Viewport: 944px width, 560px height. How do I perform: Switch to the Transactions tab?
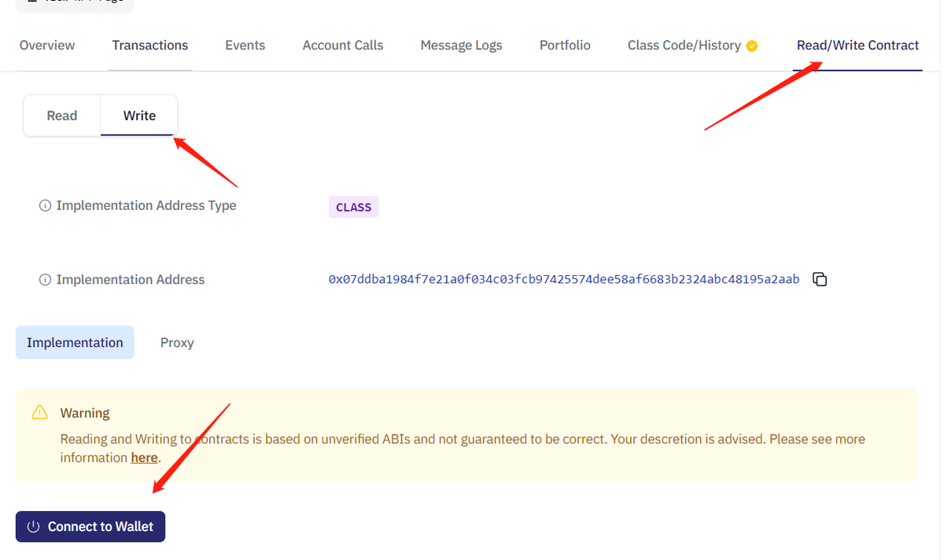[x=150, y=45]
